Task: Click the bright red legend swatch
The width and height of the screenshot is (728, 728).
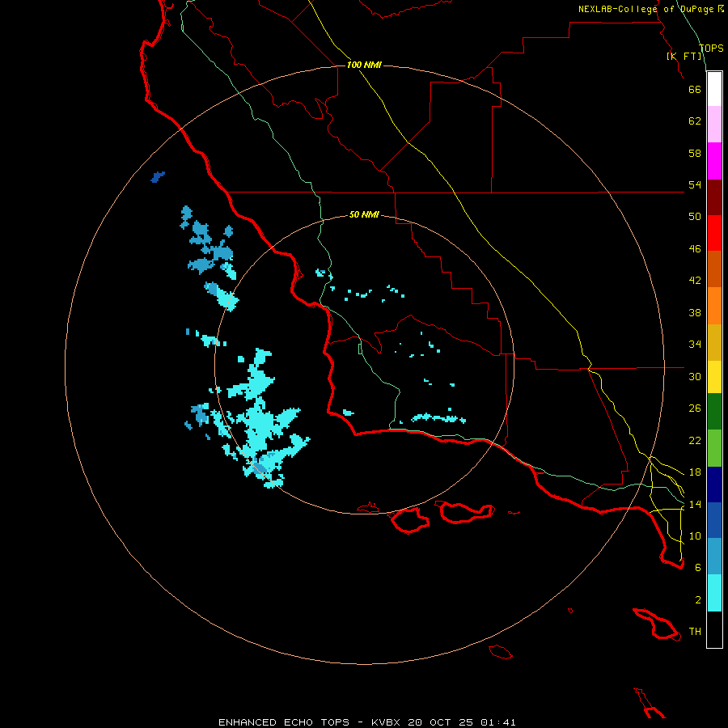Action: 714,233
